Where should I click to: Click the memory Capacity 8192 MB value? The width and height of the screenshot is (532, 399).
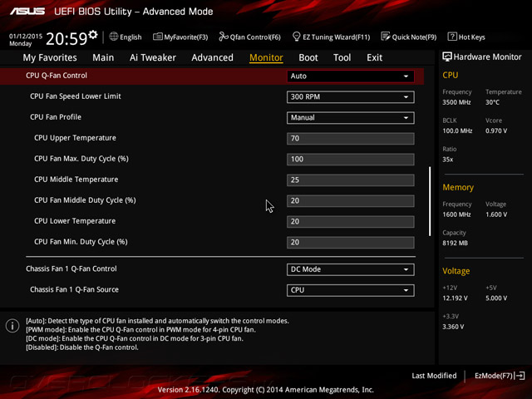tap(455, 244)
